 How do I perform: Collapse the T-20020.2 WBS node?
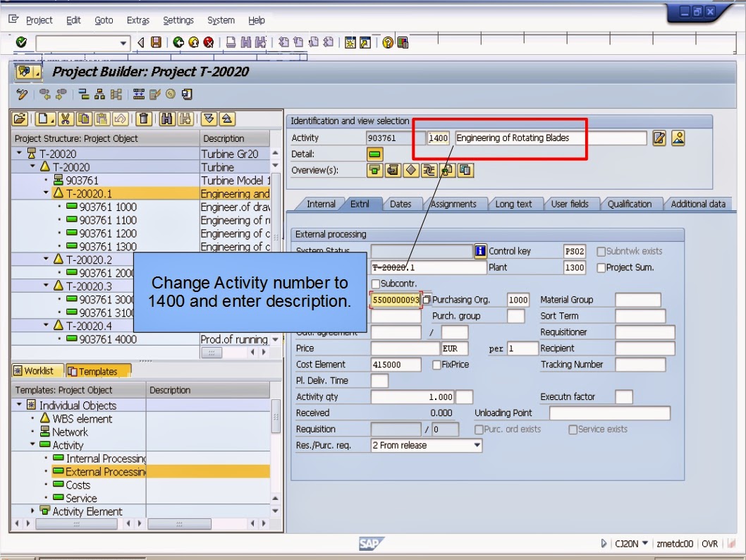[x=46, y=260]
